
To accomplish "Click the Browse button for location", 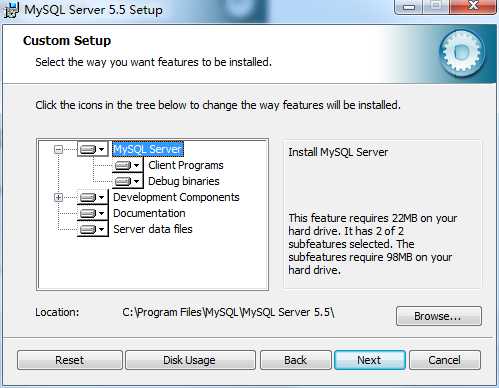I will point(439,316).
